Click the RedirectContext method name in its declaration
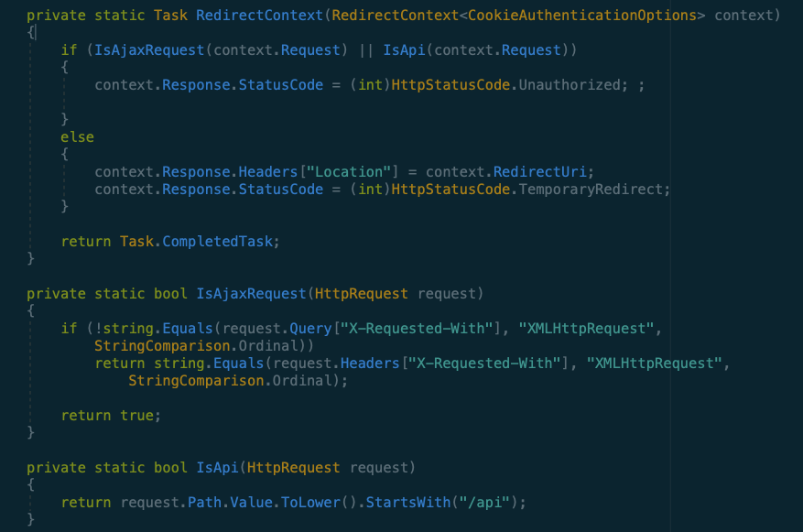This screenshot has width=803, height=532. [x=259, y=16]
